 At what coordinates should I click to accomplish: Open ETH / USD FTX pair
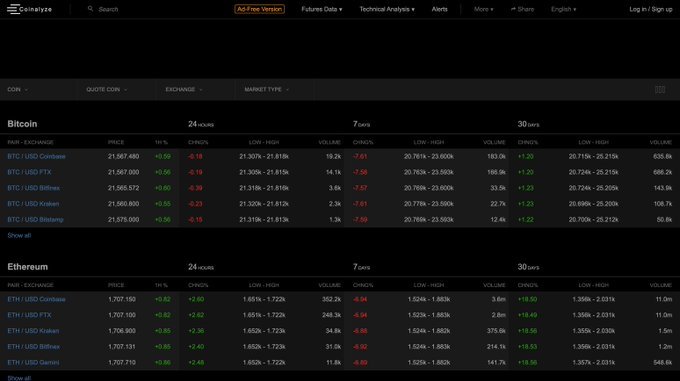[x=29, y=315]
